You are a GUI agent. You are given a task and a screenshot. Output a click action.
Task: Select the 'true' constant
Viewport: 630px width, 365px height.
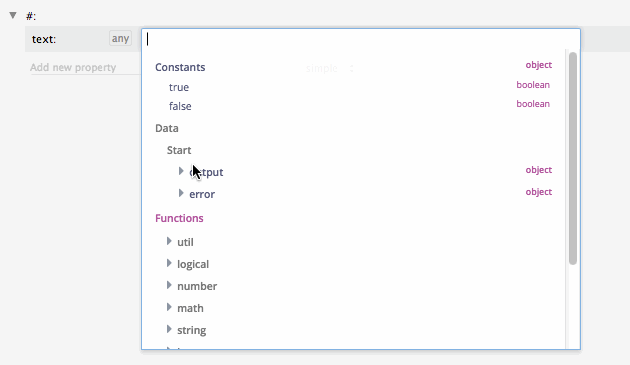(179, 87)
